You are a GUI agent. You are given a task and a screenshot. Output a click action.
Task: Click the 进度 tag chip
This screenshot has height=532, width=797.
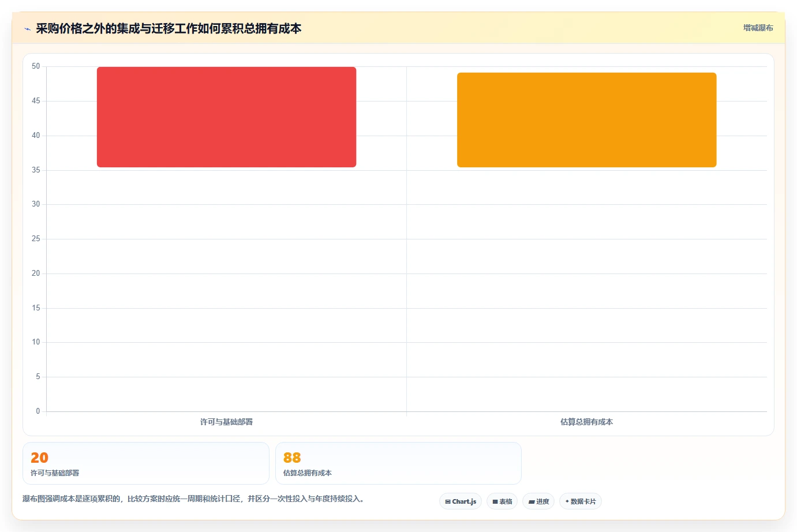pyautogui.click(x=538, y=501)
